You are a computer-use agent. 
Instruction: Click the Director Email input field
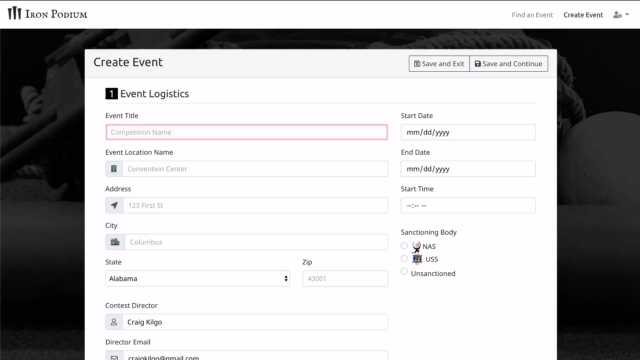pos(256,356)
